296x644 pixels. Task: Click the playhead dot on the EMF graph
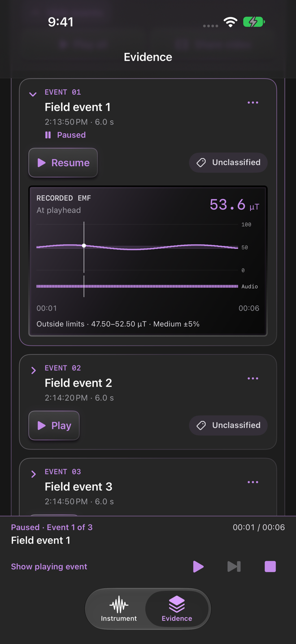tap(84, 246)
